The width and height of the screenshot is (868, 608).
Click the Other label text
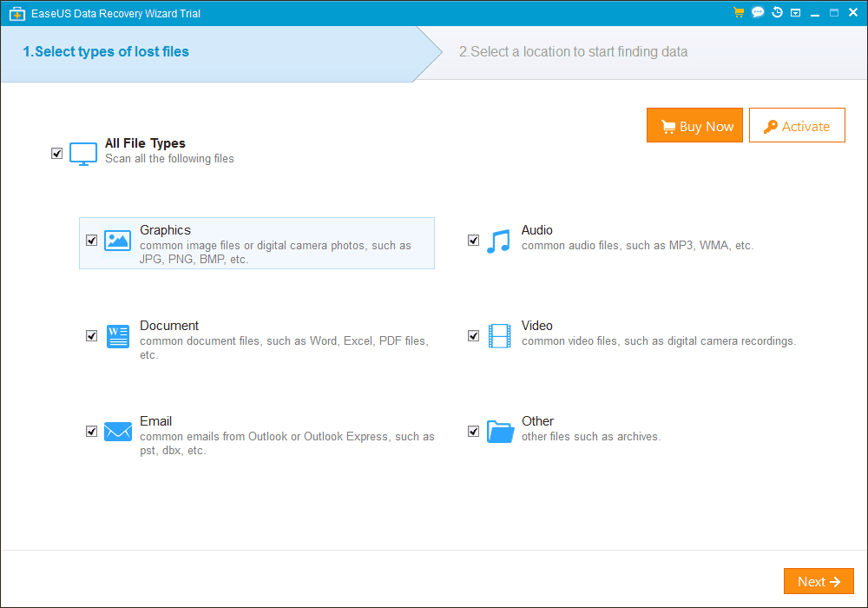pyautogui.click(x=537, y=421)
